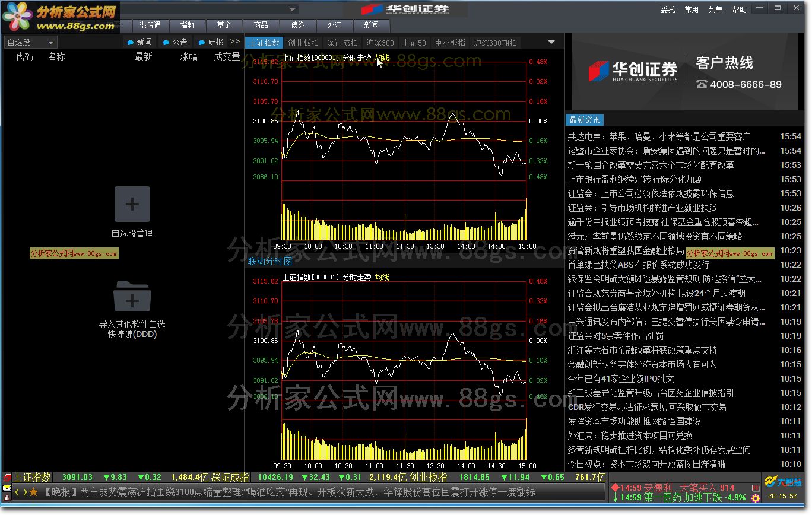The image size is (812, 515).
Task: Switch to the 基金 tab
Action: tap(224, 26)
